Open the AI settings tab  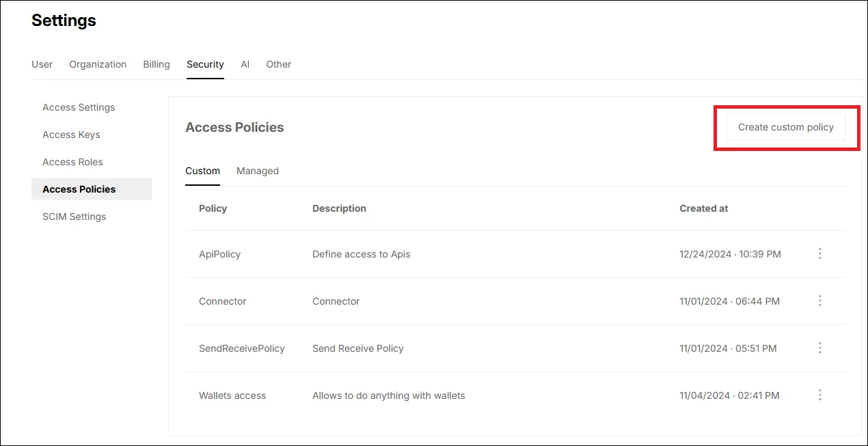[x=245, y=64]
